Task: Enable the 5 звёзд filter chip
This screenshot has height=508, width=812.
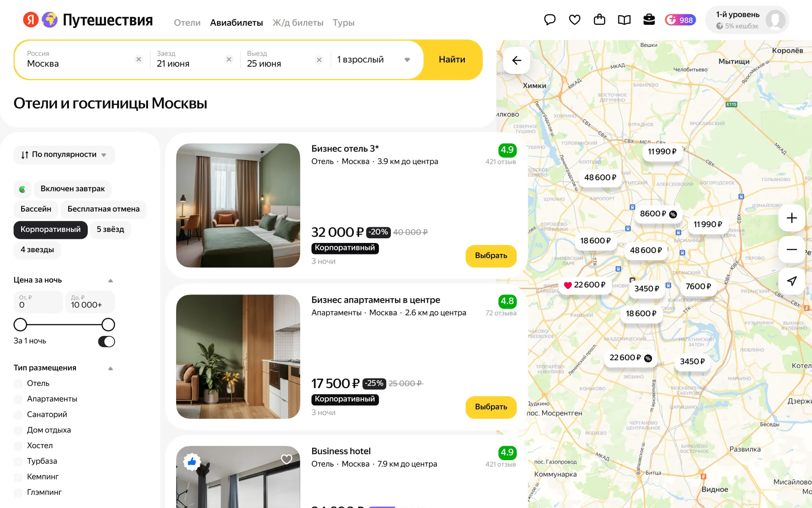Action: pyautogui.click(x=110, y=230)
